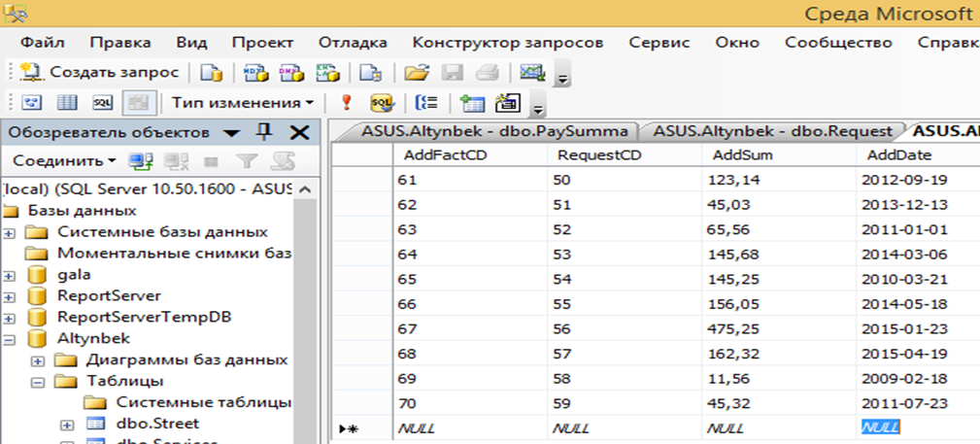The height and width of the screenshot is (444, 980).
Task: Click the save diskette icon
Action: 452,73
